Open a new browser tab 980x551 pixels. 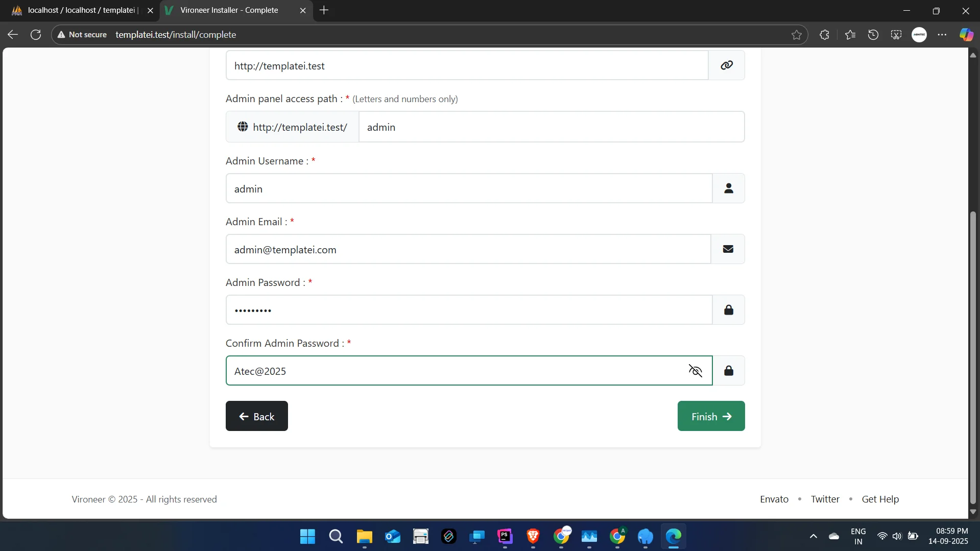pos(324,10)
